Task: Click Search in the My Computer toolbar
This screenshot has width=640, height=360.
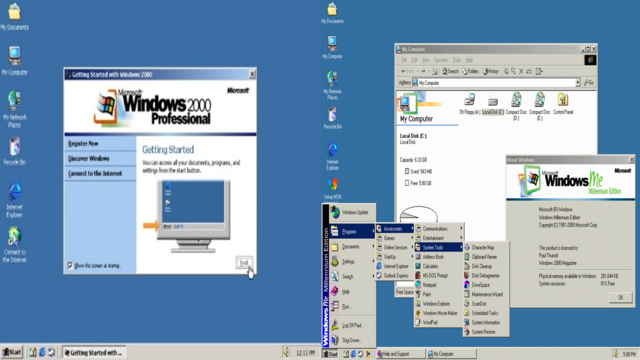Action: [450, 71]
